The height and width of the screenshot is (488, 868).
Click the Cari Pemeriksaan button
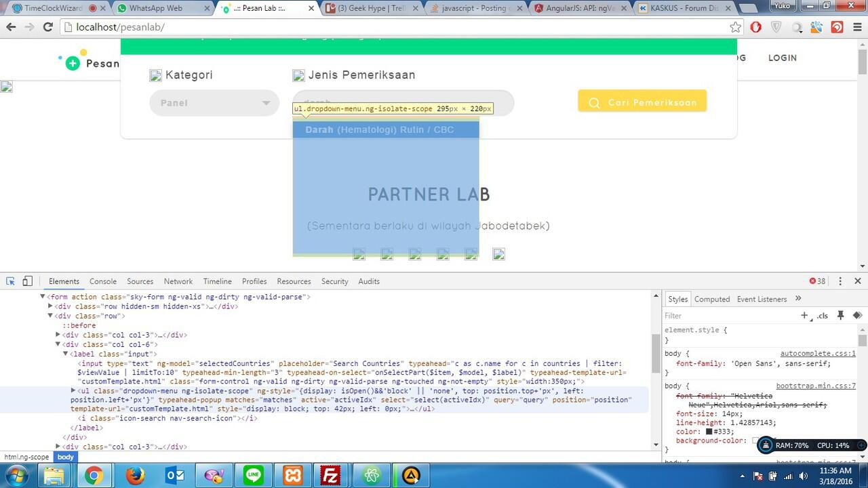[642, 102]
